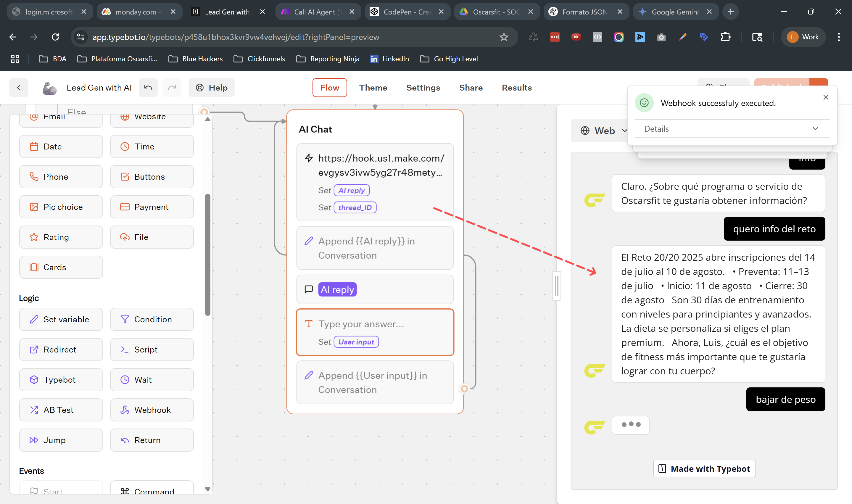Select the make.com webhook block

click(375, 182)
